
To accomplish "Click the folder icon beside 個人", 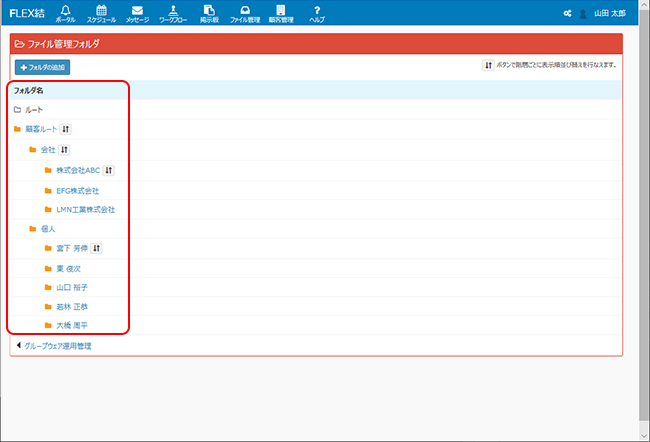I will click(33, 229).
